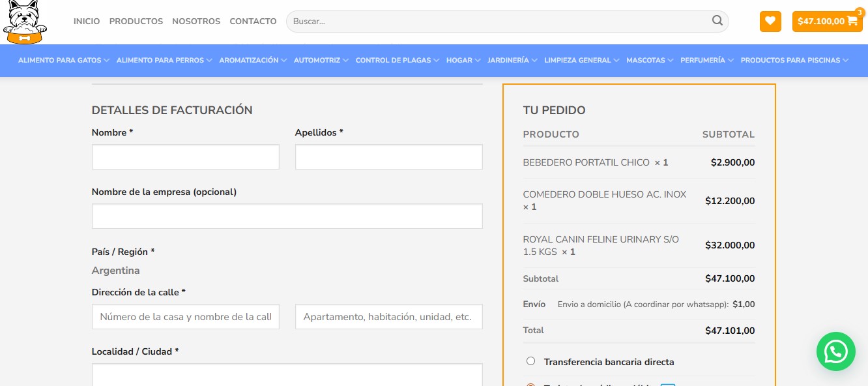Click the Buscar search box
Screen dimensions: 868x386
pos(499,21)
